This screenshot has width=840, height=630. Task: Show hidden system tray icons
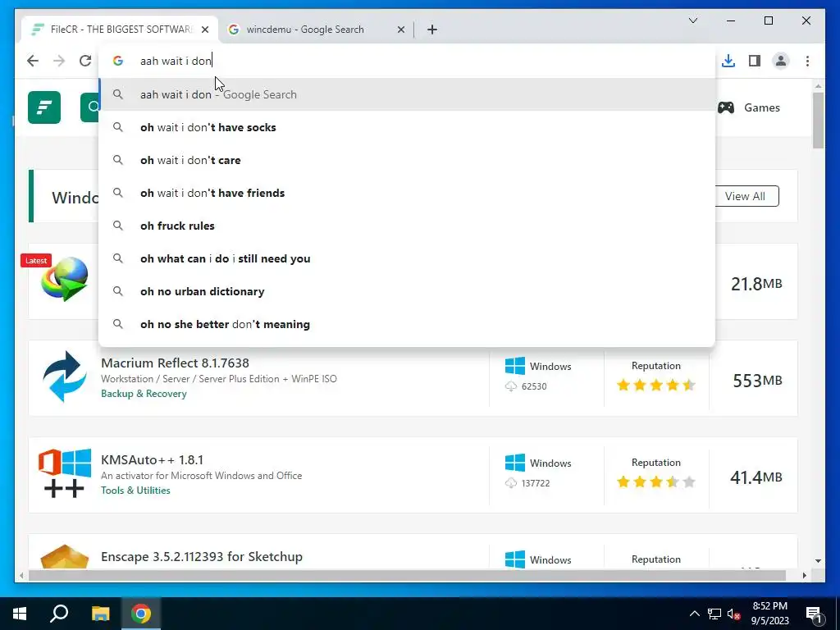coord(694,614)
